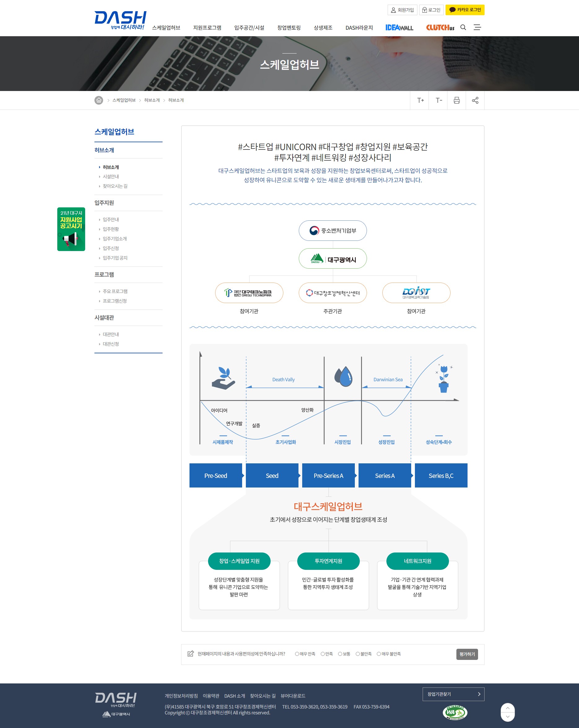Open the hamburger menu in the header

click(478, 27)
